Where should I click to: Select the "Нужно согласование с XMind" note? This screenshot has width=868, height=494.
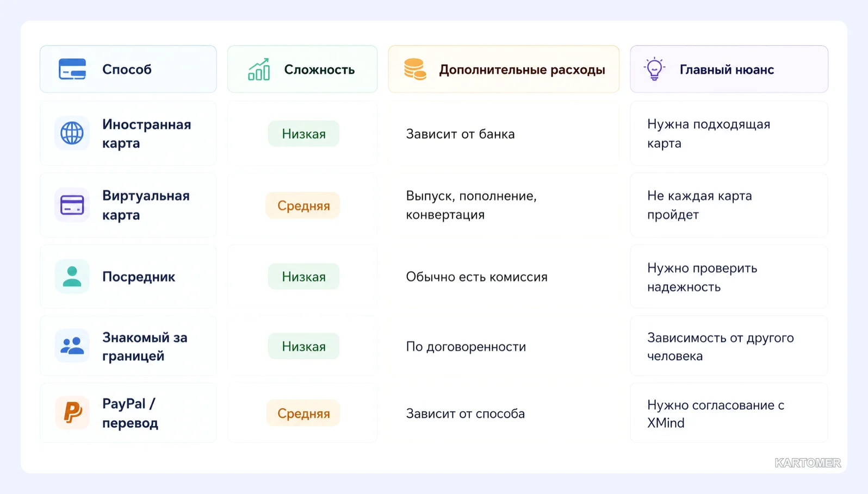716,414
